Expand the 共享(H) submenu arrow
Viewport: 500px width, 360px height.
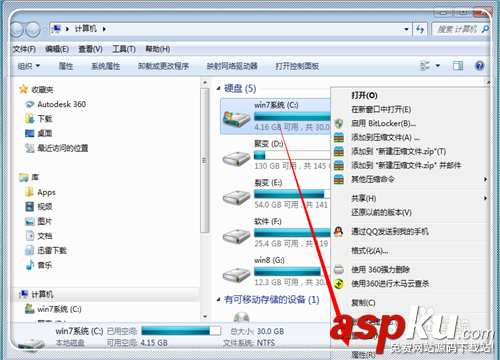(486, 198)
